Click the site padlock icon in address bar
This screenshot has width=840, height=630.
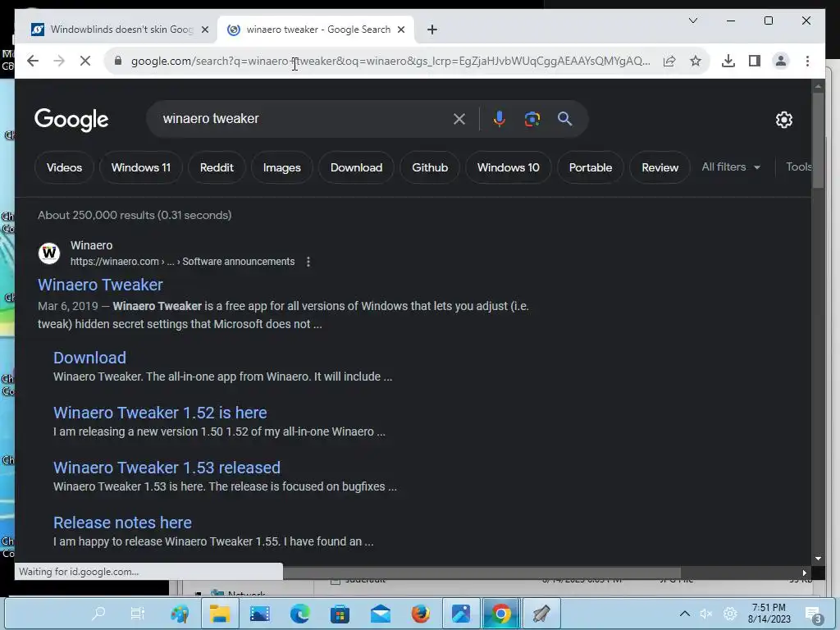pyautogui.click(x=118, y=61)
